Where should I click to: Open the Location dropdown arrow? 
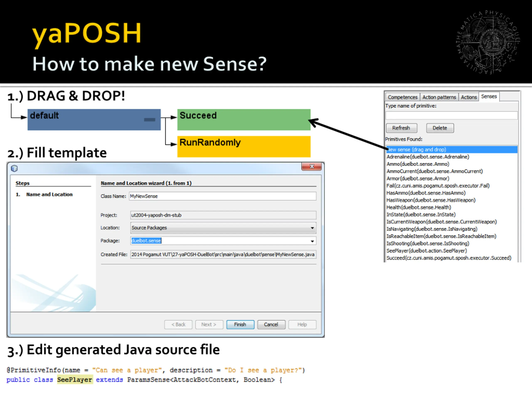pyautogui.click(x=312, y=228)
